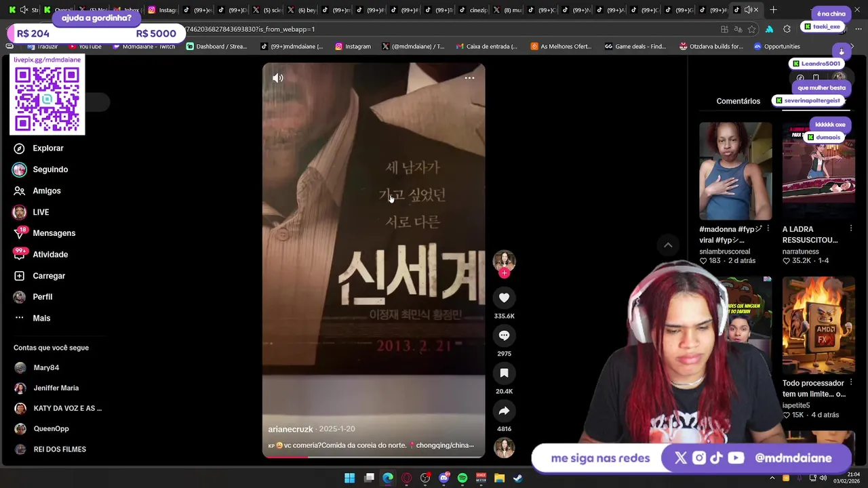Open Game deals bookmark
Viewport: 868px width, 488px height.
(x=635, y=47)
